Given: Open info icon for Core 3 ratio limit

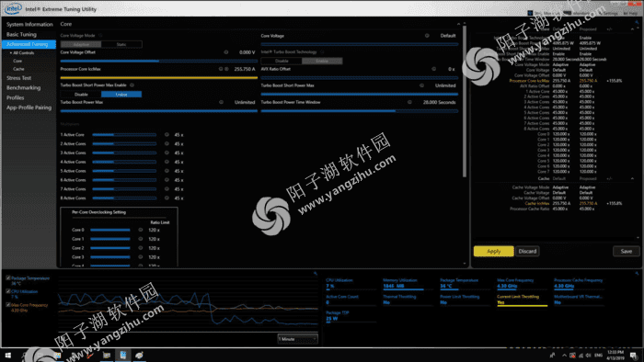Looking at the screenshot, I should (141, 257).
